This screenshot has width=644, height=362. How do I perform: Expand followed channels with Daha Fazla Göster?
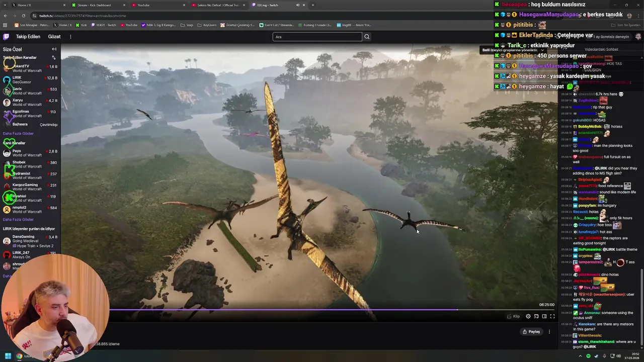tap(18, 134)
